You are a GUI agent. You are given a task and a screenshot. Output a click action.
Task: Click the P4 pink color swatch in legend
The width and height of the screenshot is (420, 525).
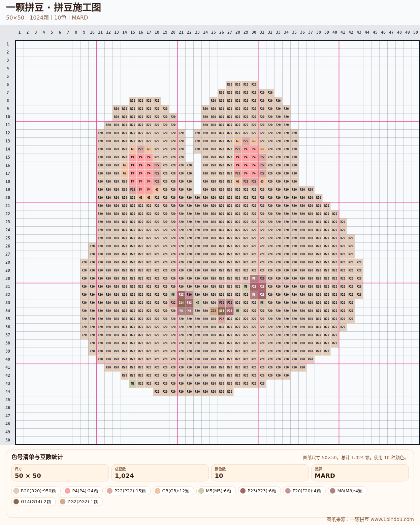pyautogui.click(x=67, y=491)
